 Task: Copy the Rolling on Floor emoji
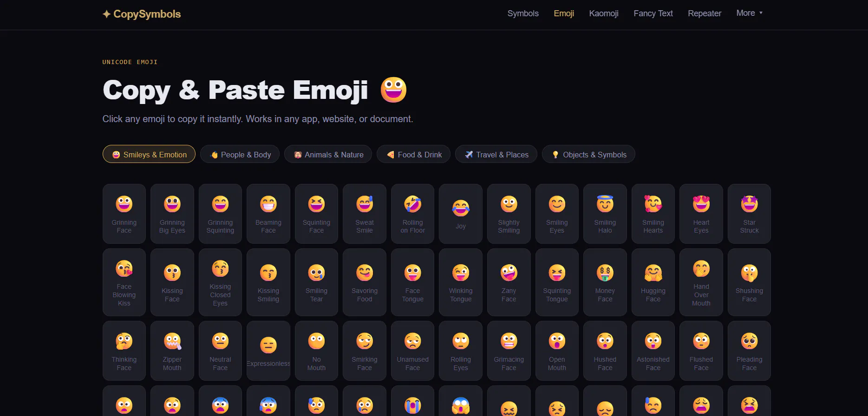(x=412, y=214)
